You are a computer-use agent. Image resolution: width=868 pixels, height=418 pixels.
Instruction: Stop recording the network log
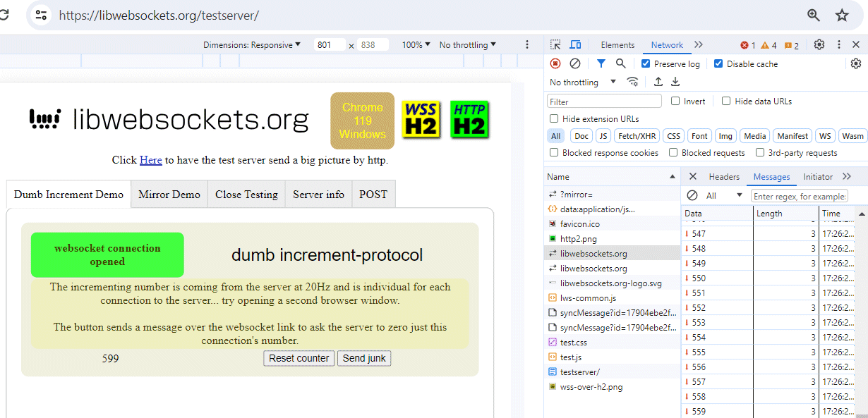coord(555,63)
